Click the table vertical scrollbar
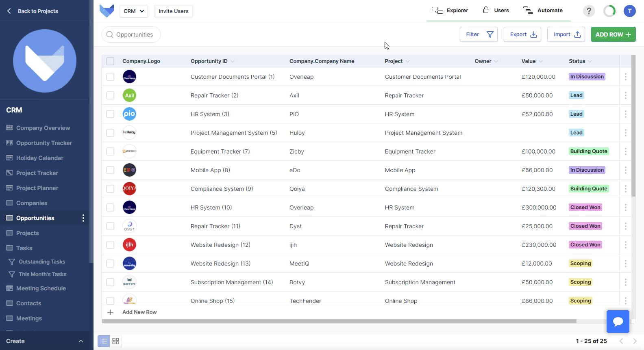644x350 pixels. pos(633,126)
